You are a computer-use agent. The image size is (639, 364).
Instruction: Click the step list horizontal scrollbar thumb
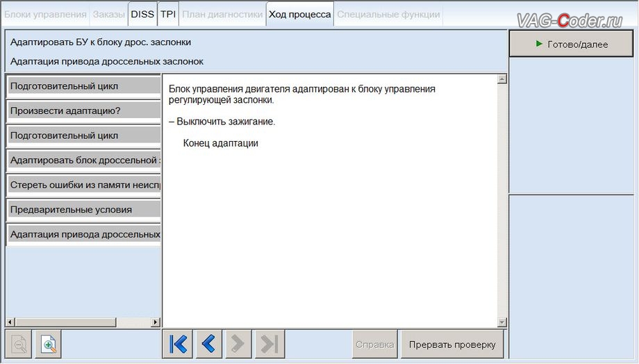[65, 322]
